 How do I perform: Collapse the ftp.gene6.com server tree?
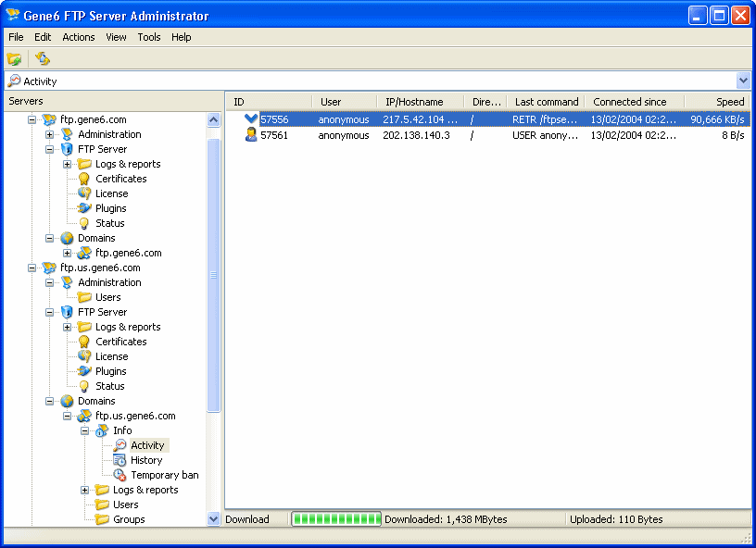31,118
